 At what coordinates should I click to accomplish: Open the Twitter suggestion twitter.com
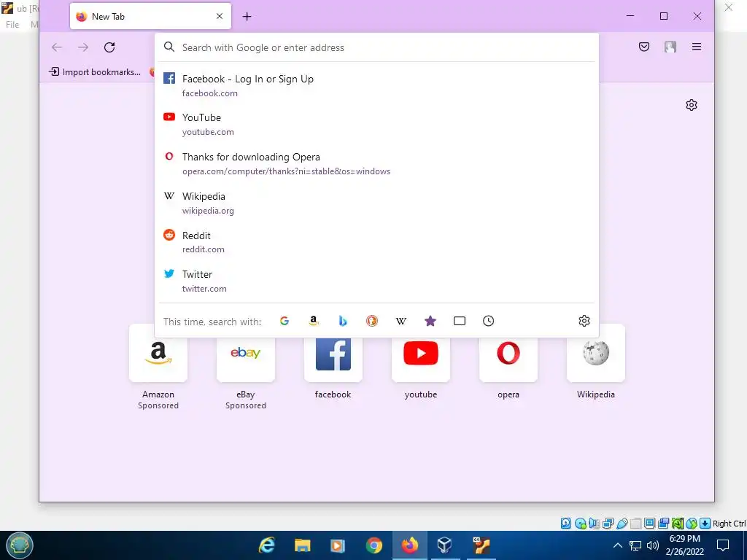[x=376, y=281]
